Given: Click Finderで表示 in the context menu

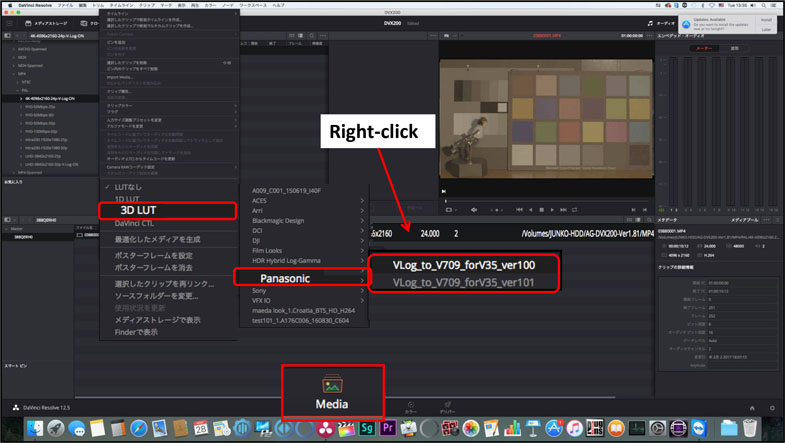Looking at the screenshot, I should pos(136,332).
